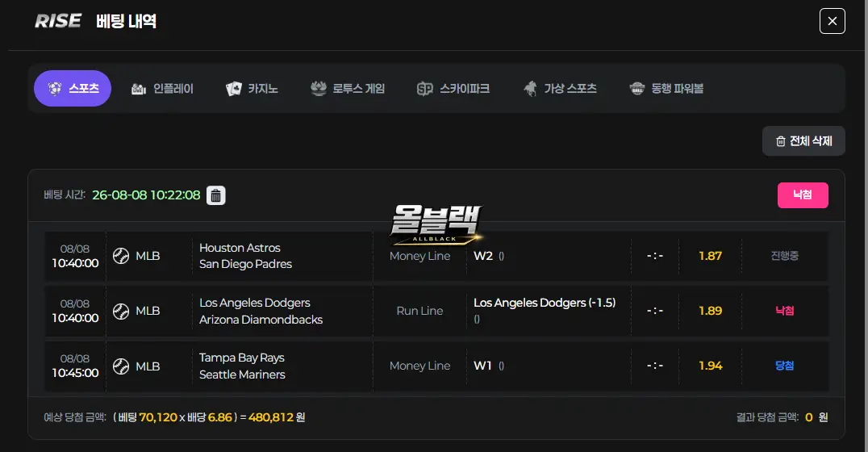868x452 pixels.
Task: Click the expected payout 480,812 원
Action: pyautogui.click(x=277, y=417)
